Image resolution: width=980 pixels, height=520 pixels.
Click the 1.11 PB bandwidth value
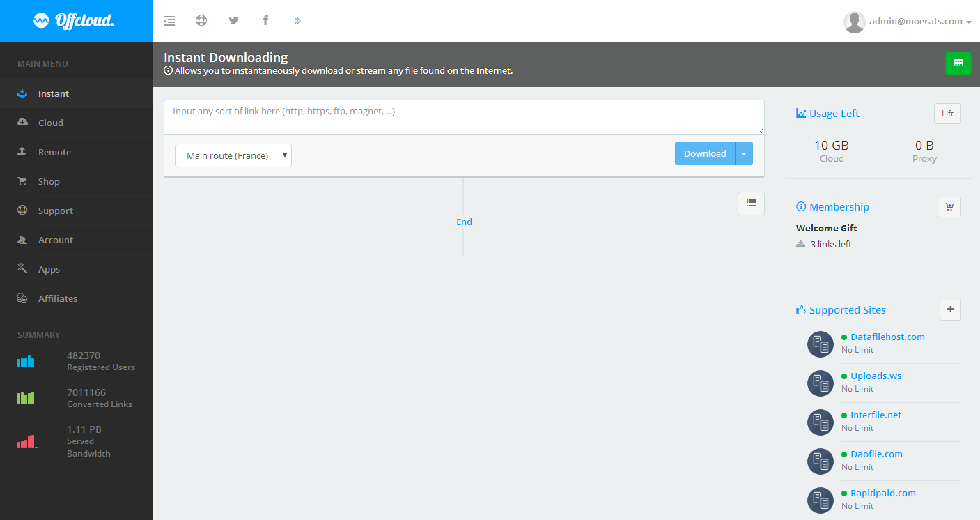tap(84, 429)
